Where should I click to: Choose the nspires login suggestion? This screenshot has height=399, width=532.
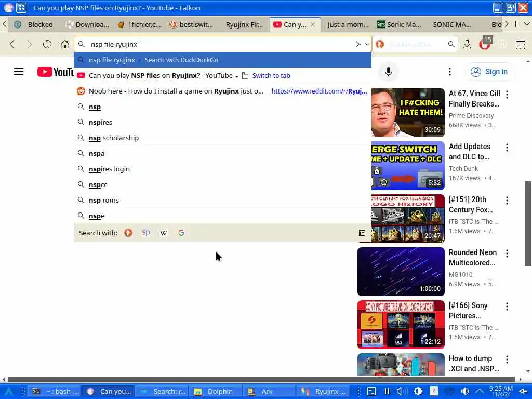coord(222,169)
